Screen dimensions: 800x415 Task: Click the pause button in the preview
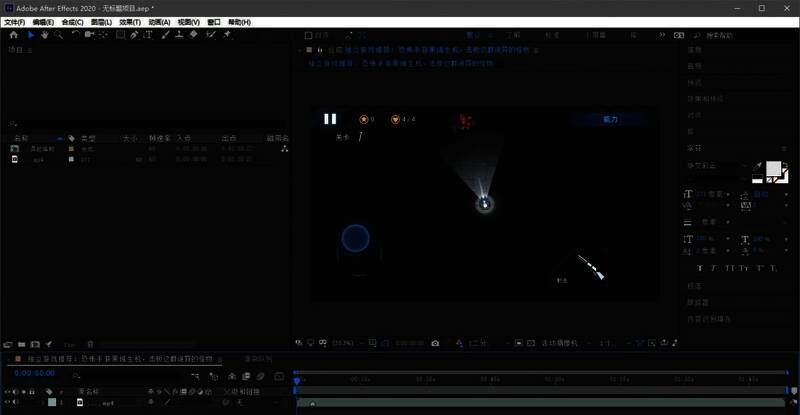(x=330, y=119)
